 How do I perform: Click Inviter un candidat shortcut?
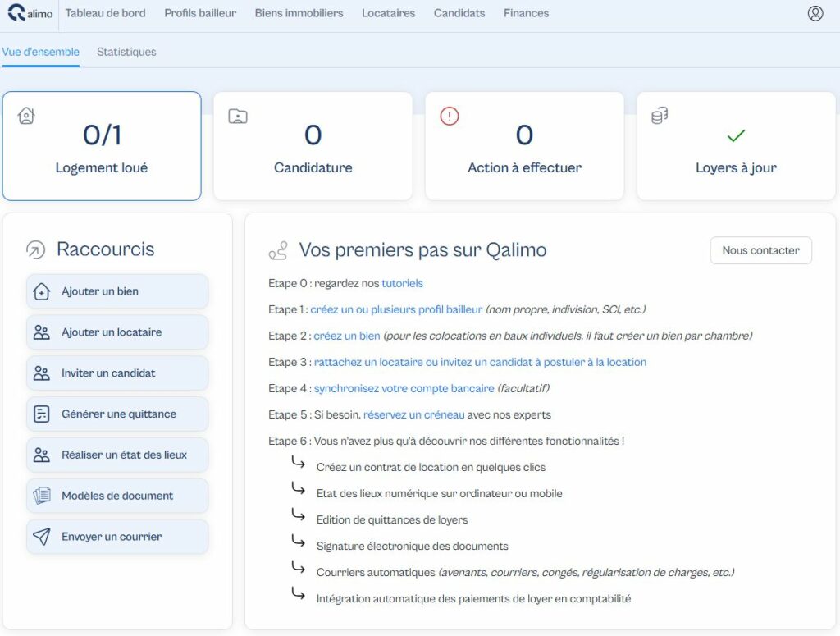click(117, 373)
